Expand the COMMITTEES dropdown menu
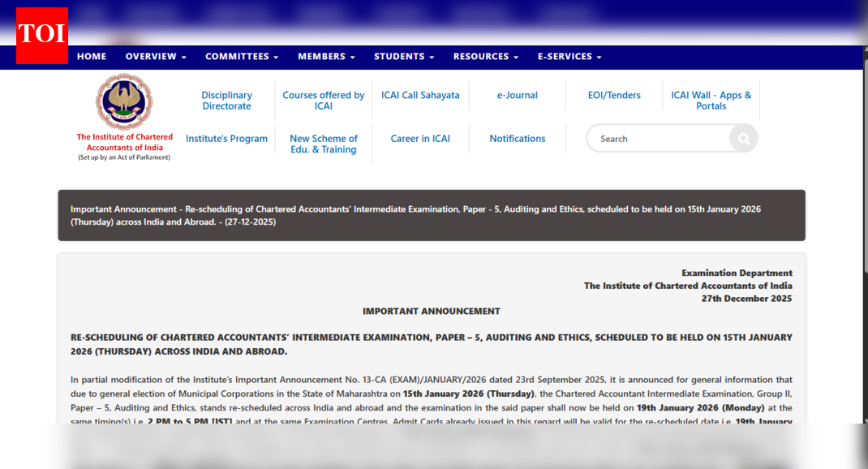This screenshot has width=868, height=469. tap(241, 56)
